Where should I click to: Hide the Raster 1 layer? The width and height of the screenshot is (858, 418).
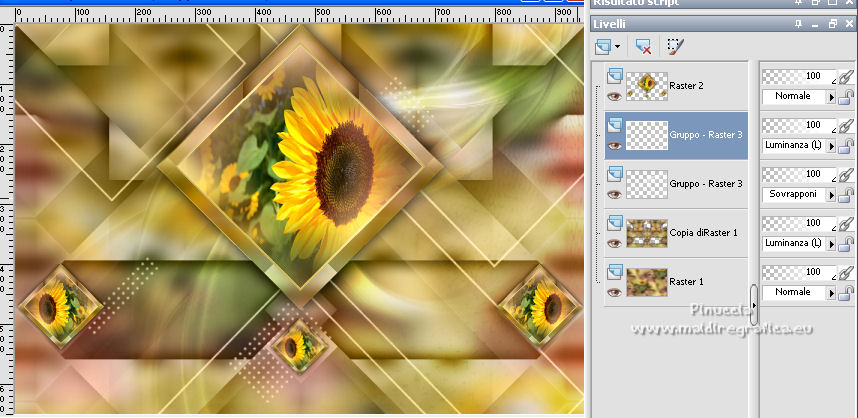click(x=615, y=292)
